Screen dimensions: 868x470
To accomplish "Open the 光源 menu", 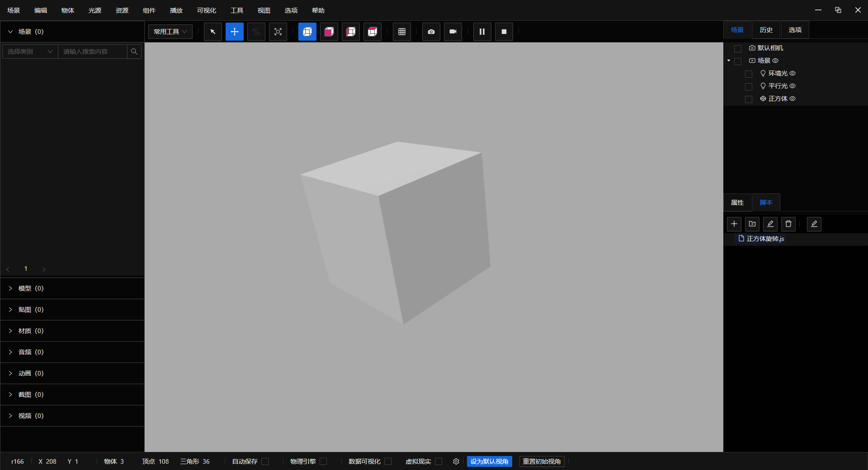I will 95,10.
